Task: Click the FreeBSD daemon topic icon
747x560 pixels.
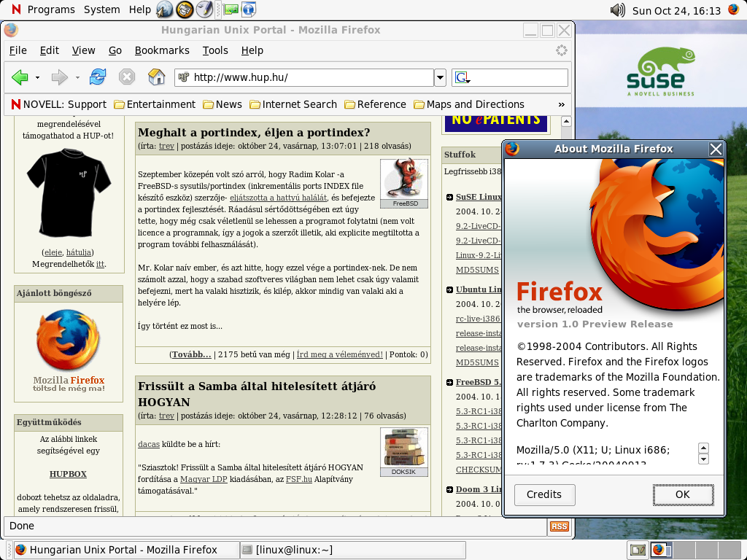Action: pos(404,184)
